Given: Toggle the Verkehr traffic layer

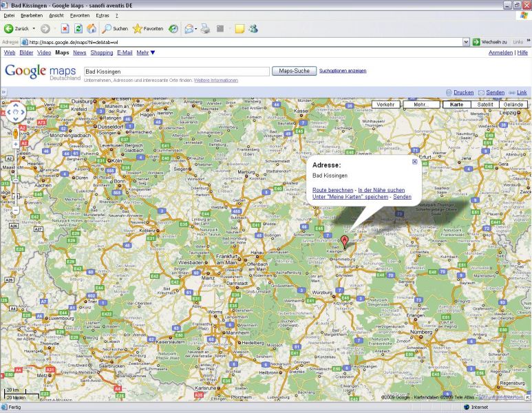Looking at the screenshot, I should click(386, 105).
